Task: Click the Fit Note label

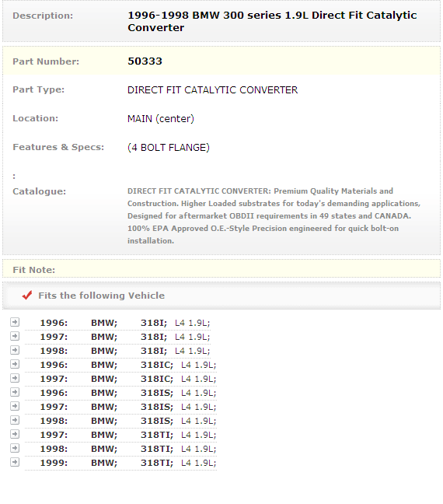Action: tap(33, 270)
